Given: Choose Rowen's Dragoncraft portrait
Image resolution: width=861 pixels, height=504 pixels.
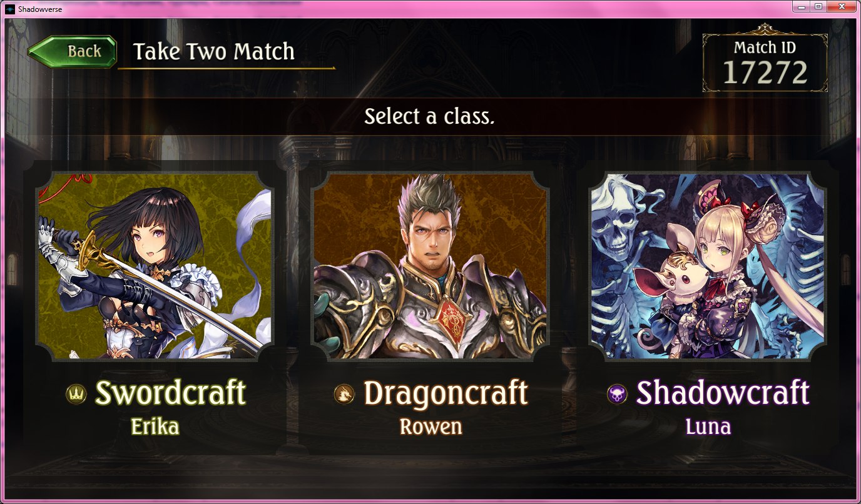Looking at the screenshot, I should tap(430, 266).
